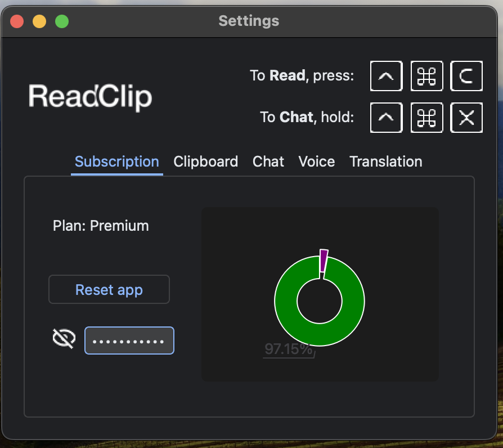The width and height of the screenshot is (503, 448).
Task: Minimize Settings window with yellow button
Action: pyautogui.click(x=39, y=21)
